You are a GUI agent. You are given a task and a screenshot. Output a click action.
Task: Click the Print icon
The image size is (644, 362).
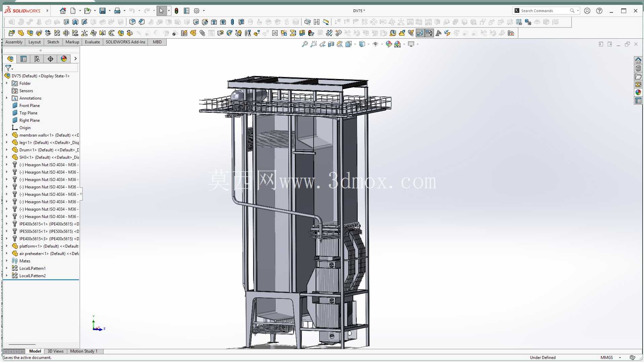click(117, 11)
